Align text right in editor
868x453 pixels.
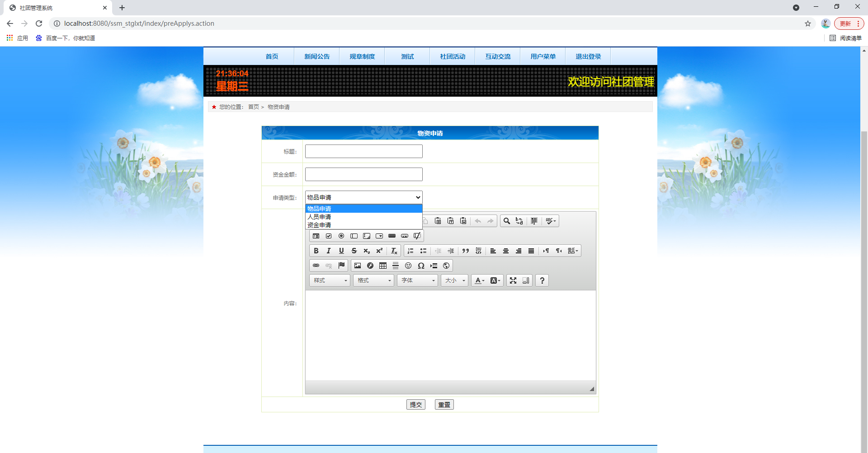[519, 251]
